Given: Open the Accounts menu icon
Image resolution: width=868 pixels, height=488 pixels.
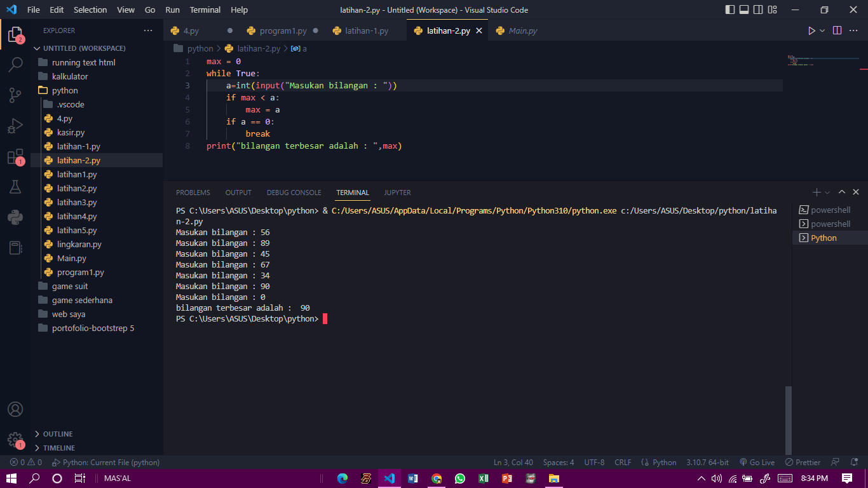Looking at the screenshot, I should point(15,409).
